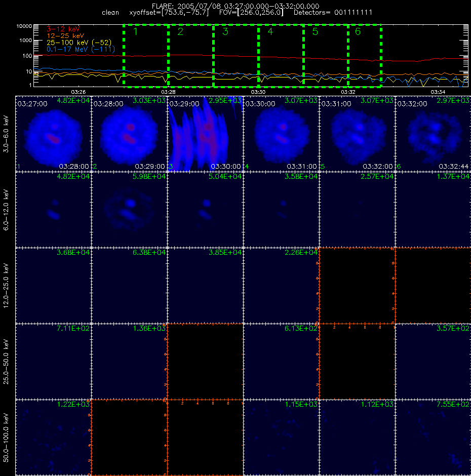Viewport: 471px width, 476px height.
Task: Click the Detectors= 001111111 text
Action: 333,13
